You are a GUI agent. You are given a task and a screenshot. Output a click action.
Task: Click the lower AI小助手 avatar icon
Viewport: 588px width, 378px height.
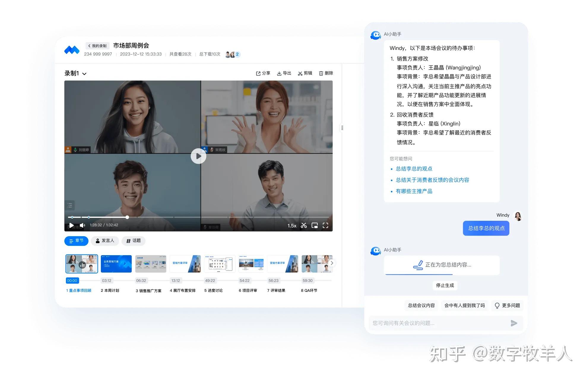[375, 251]
